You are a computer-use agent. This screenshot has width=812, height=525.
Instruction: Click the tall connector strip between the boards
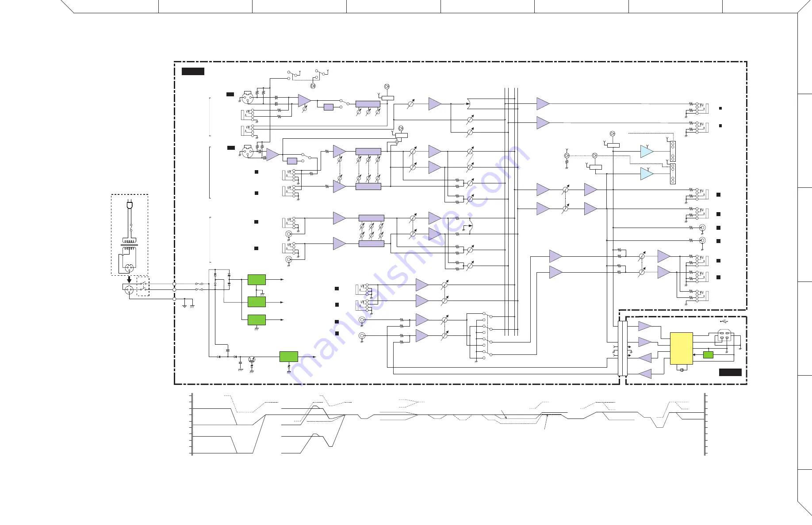[x=623, y=349]
